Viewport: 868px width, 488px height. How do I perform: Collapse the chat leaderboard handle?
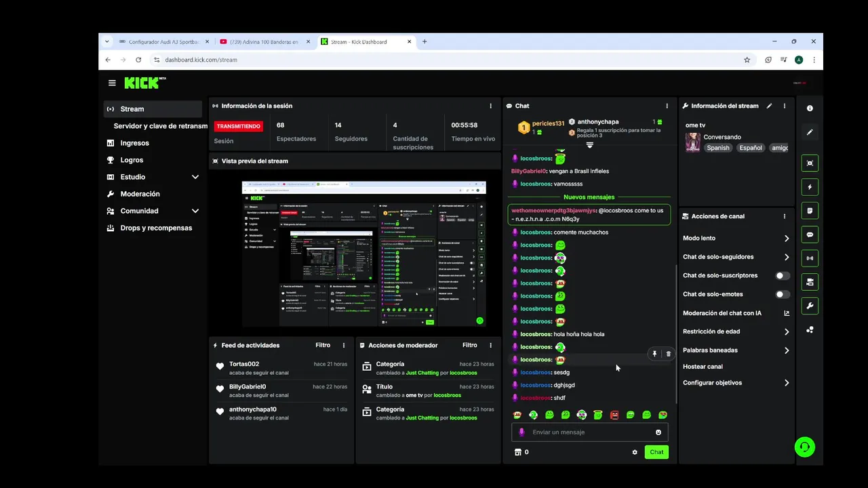coord(589,145)
